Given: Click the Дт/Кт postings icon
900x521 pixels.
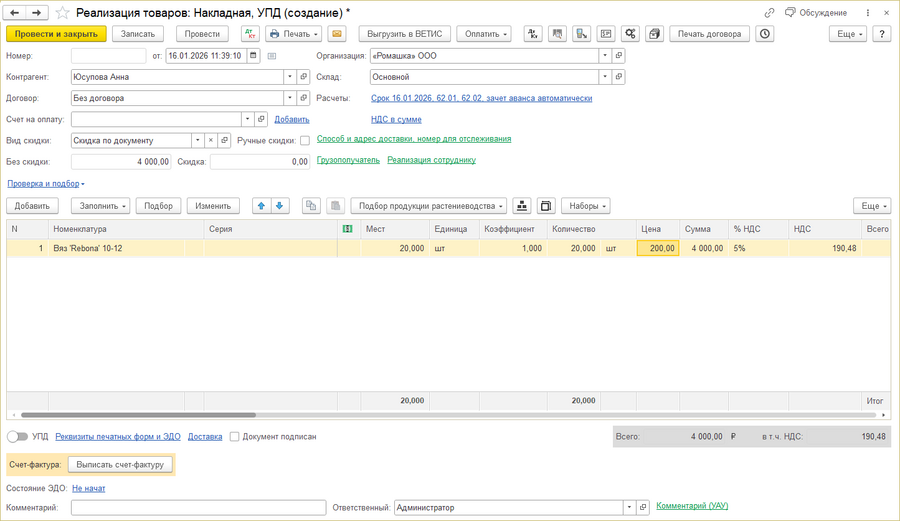Looking at the screenshot, I should (x=250, y=34).
